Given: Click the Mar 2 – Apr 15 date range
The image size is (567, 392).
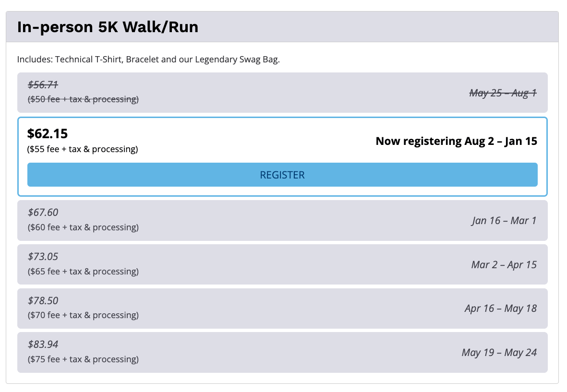Looking at the screenshot, I should tap(504, 265).
